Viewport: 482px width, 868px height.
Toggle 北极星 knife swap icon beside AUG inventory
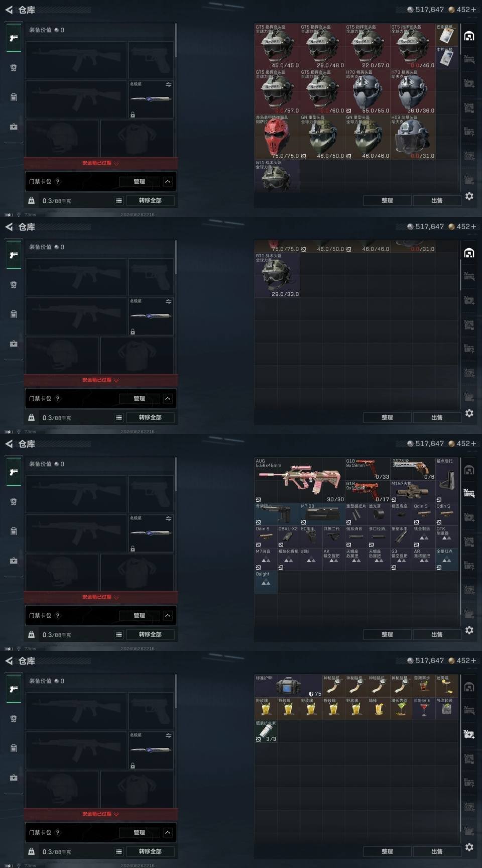pyautogui.click(x=169, y=518)
